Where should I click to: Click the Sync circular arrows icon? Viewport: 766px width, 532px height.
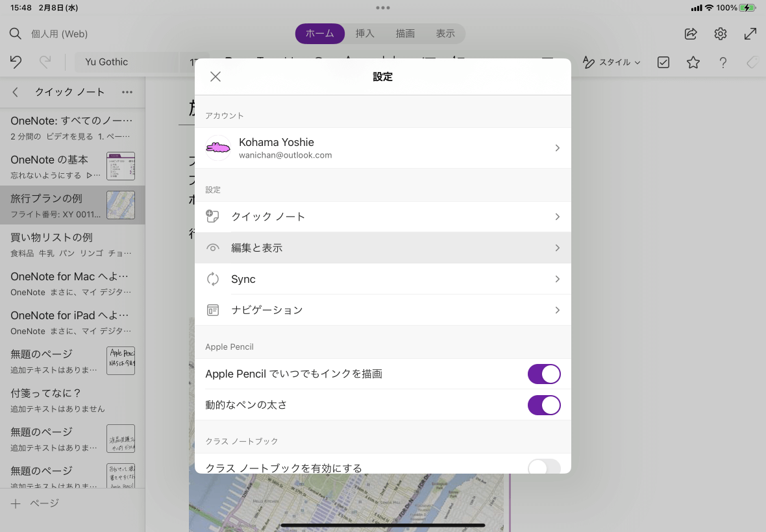tap(212, 279)
